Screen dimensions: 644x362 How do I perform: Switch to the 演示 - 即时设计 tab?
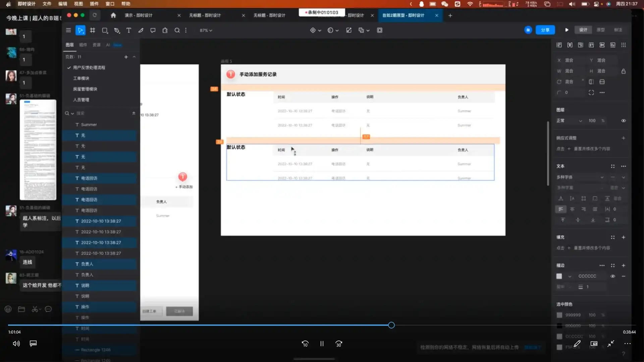tap(138, 15)
